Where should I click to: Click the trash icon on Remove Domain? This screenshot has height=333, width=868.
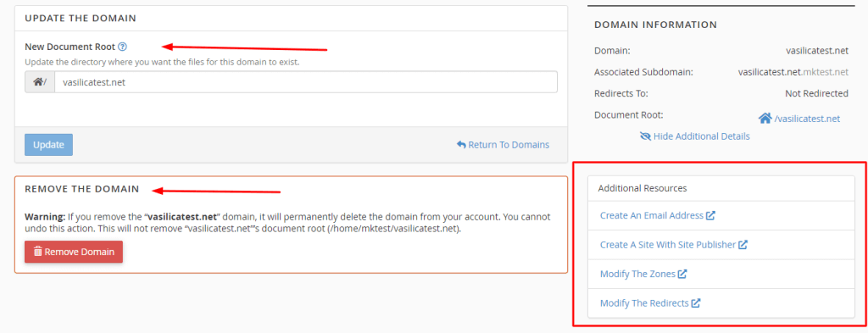click(37, 252)
